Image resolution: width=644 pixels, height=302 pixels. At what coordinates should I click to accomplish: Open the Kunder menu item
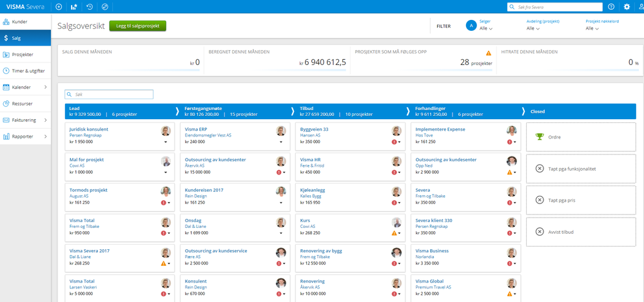[26, 21]
